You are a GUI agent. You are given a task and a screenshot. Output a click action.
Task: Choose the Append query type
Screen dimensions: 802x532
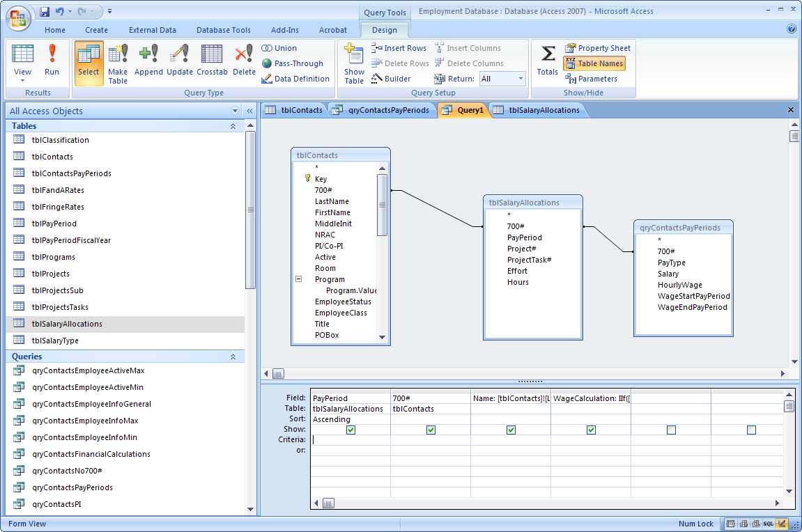tap(148, 60)
